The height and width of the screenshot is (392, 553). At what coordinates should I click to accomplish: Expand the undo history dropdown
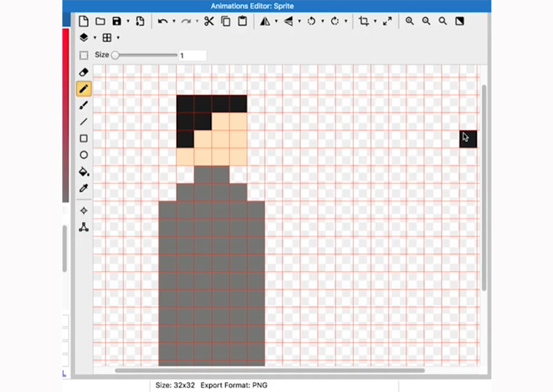[174, 21]
